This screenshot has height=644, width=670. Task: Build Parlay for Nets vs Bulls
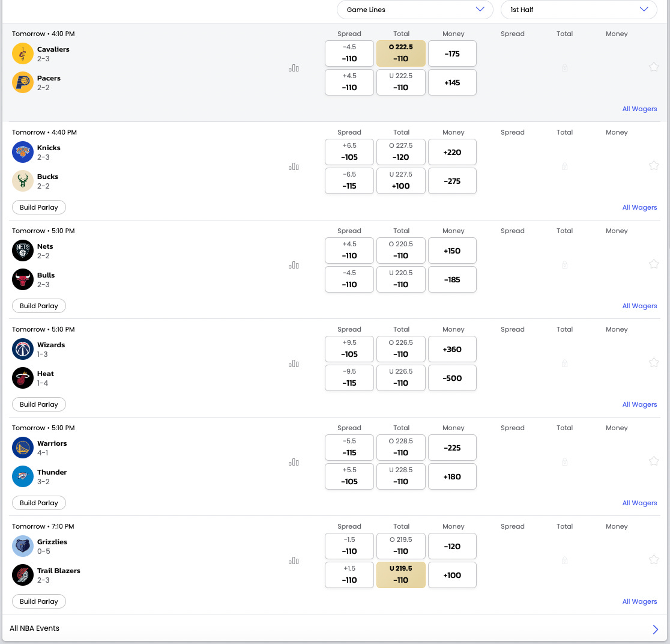click(x=39, y=306)
